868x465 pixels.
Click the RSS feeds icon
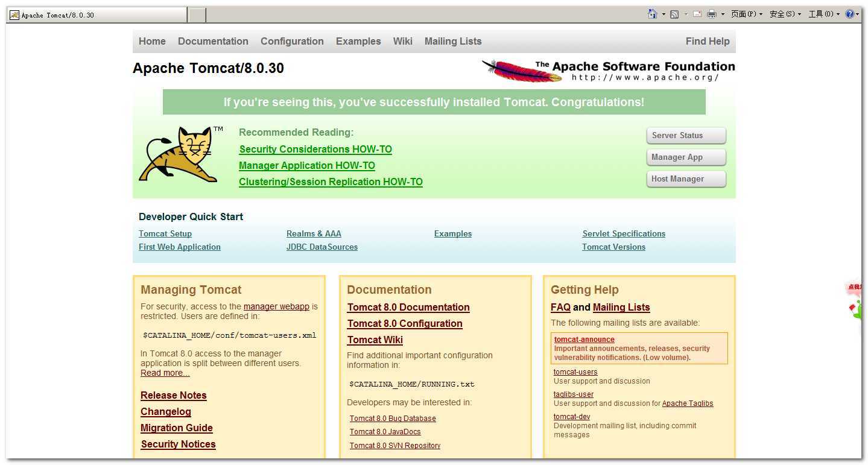click(674, 14)
